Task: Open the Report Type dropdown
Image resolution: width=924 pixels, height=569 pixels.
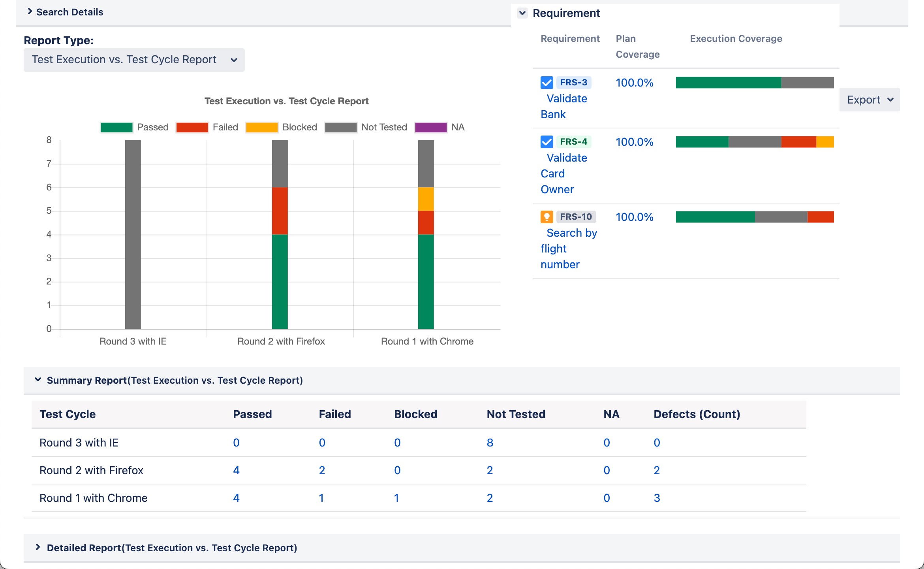Action: [x=134, y=60]
